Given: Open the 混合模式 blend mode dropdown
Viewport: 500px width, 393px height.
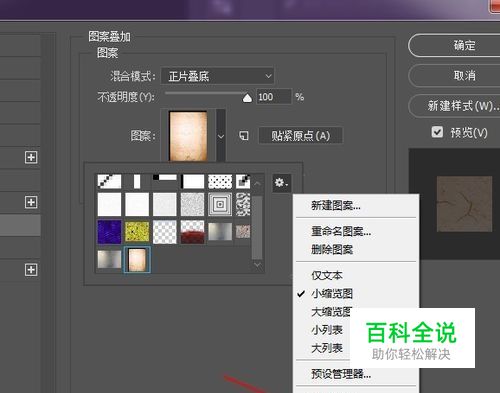Looking at the screenshot, I should 217,76.
